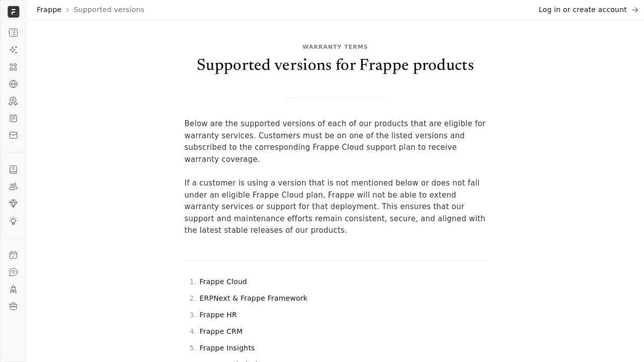
Task: Click the globe icon in sidebar
Action: pyautogui.click(x=14, y=84)
